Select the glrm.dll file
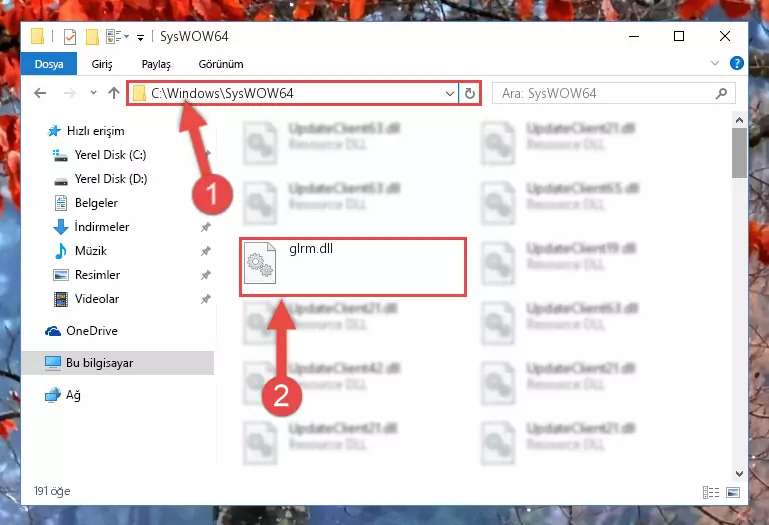The image size is (769, 525). 353,267
